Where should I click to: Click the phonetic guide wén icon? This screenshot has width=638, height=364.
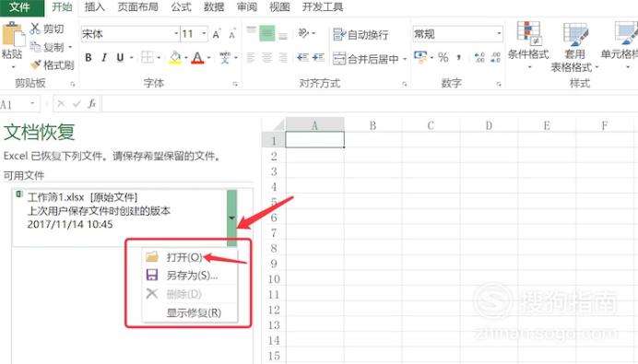pyautogui.click(x=225, y=58)
